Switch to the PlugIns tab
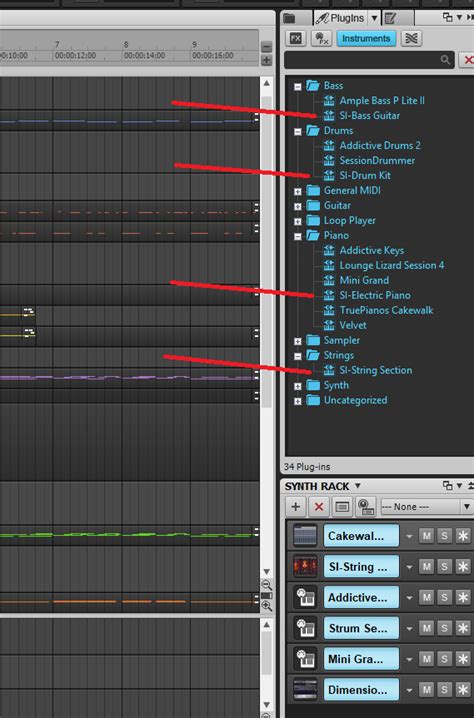The height and width of the screenshot is (718, 474). click(x=341, y=18)
